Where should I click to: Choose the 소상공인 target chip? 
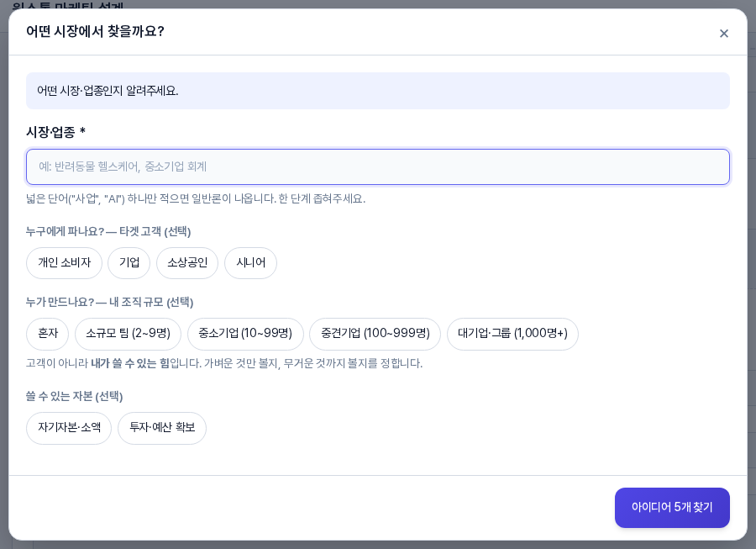coord(187,263)
